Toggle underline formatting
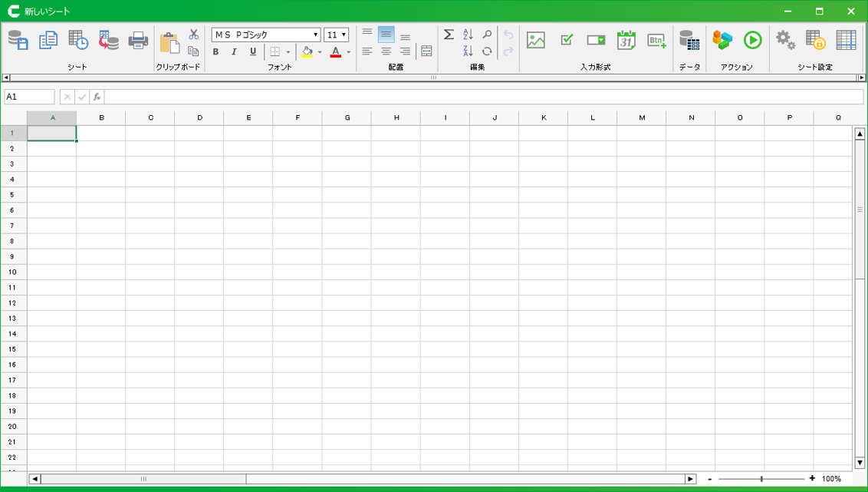This screenshot has height=492, width=868. coord(253,52)
